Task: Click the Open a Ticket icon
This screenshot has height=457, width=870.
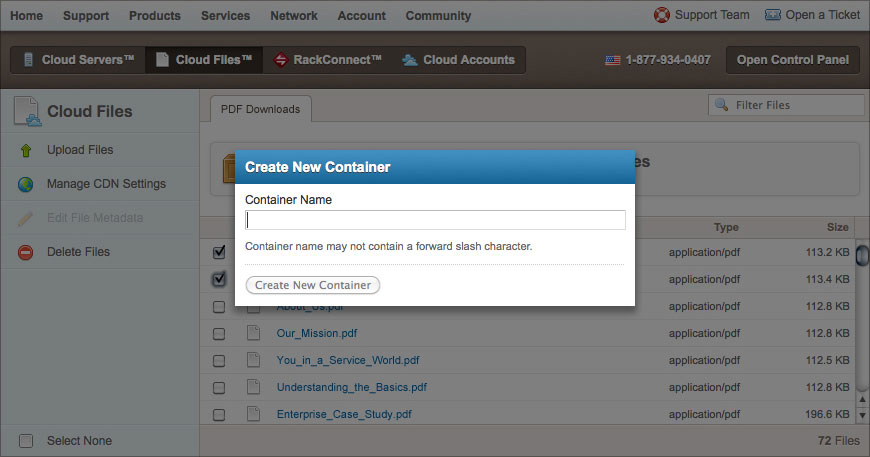Action: (773, 15)
